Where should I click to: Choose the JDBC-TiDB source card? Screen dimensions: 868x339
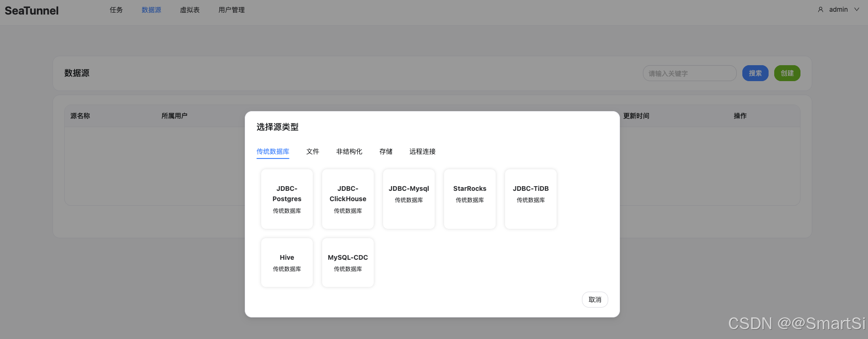pyautogui.click(x=531, y=199)
